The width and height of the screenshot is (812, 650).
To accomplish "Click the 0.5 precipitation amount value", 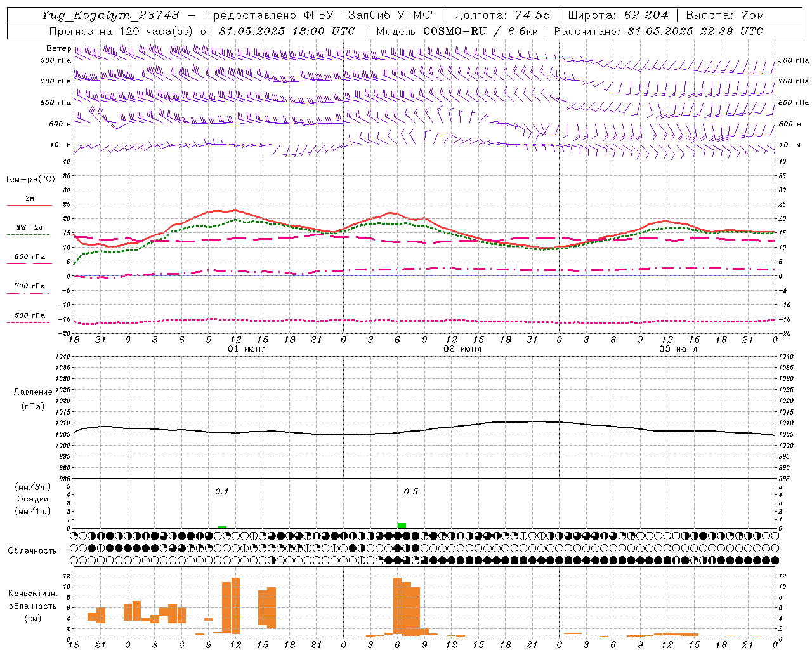I will pyautogui.click(x=411, y=491).
